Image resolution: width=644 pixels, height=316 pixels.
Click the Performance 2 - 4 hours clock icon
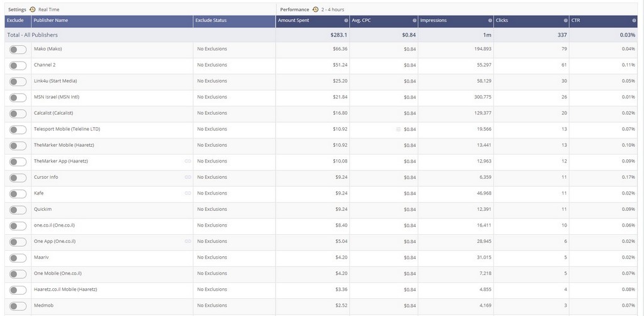pos(316,9)
